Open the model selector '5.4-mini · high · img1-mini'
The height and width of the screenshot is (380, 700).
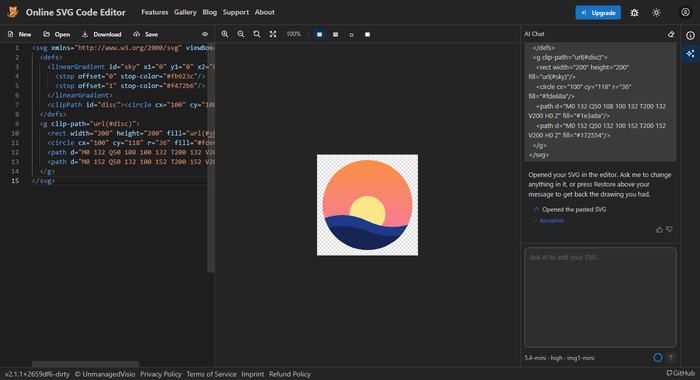(559, 358)
